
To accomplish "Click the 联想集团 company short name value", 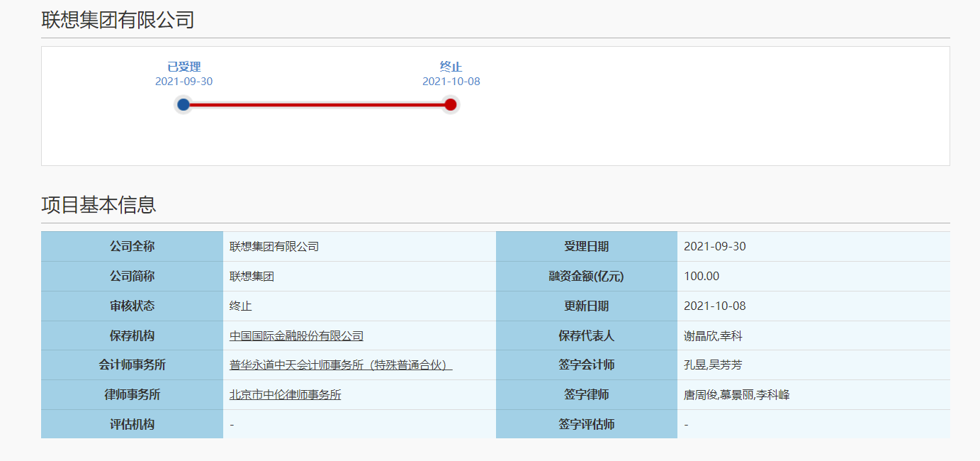I will 252,277.
